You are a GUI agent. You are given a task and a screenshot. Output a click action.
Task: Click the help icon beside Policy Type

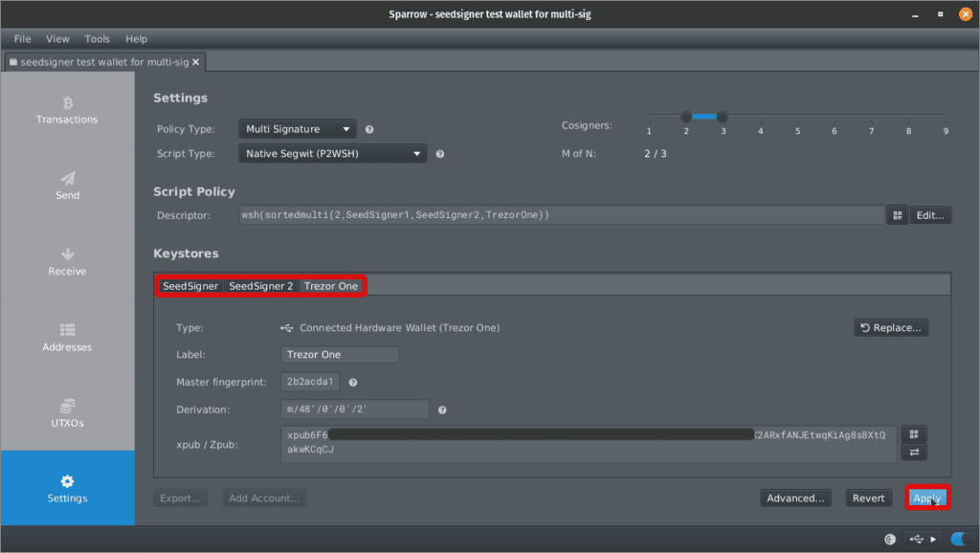(x=369, y=129)
